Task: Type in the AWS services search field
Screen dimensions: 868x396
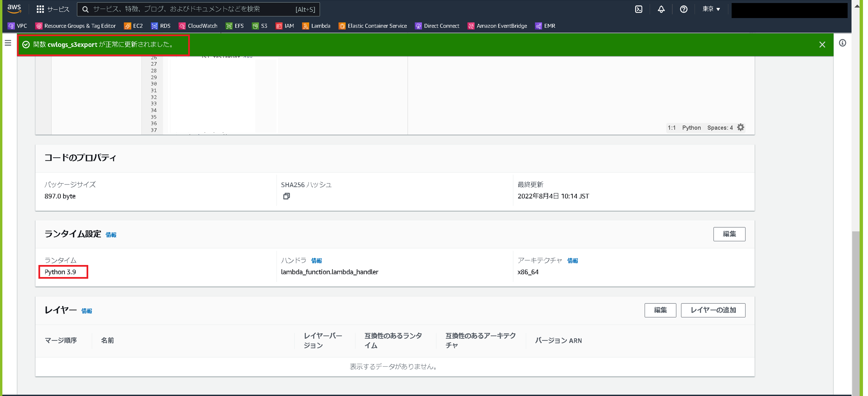Action: [199, 9]
